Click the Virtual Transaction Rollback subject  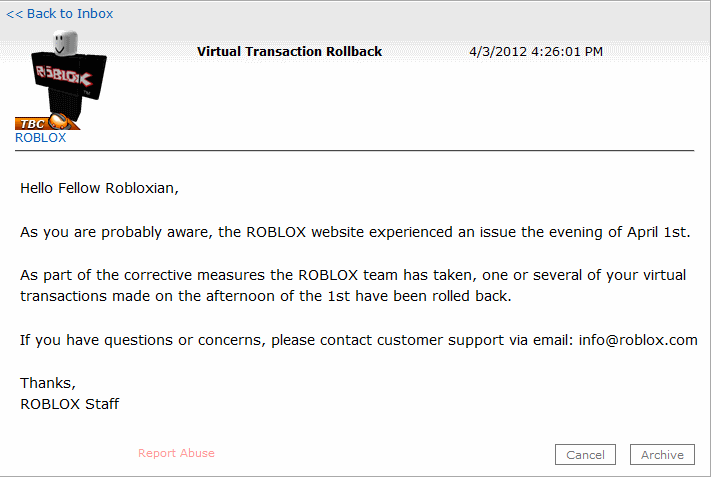coord(289,51)
